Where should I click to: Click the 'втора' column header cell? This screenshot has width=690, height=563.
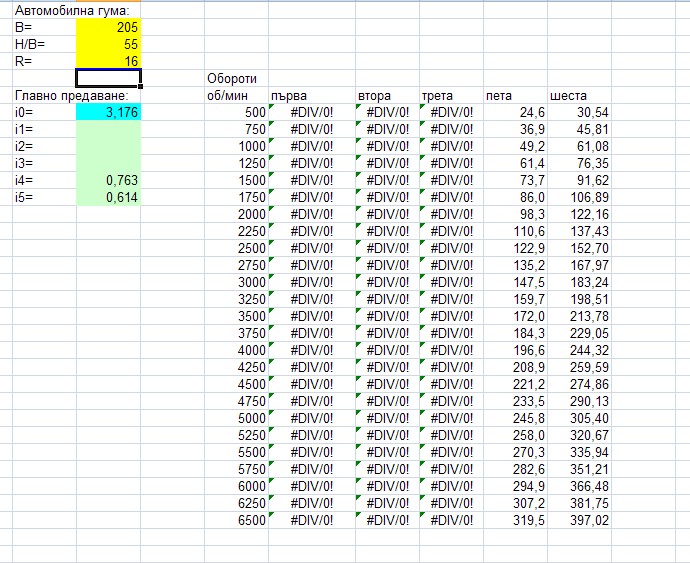385,95
